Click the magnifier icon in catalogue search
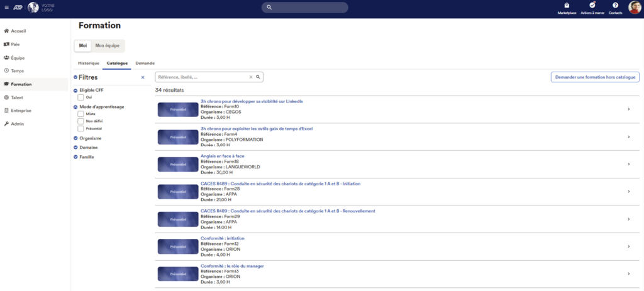Image resolution: width=644 pixels, height=291 pixels. [x=258, y=77]
